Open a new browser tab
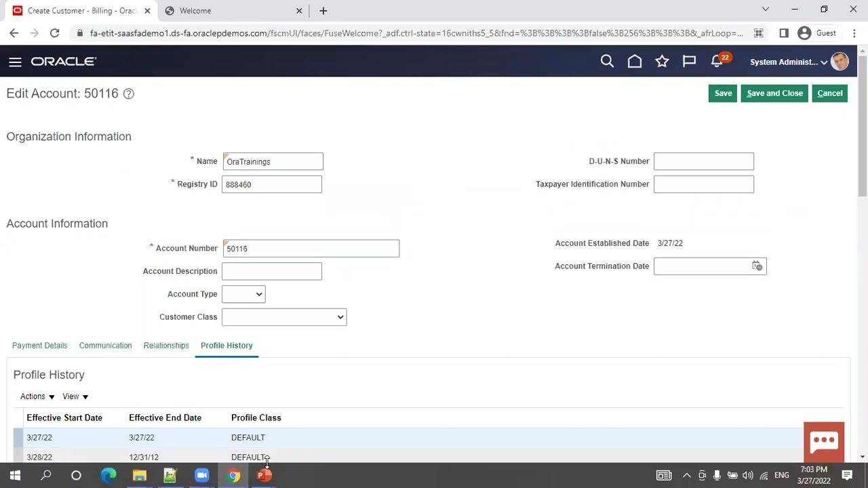Viewport: 868px width, 488px height. [x=323, y=10]
